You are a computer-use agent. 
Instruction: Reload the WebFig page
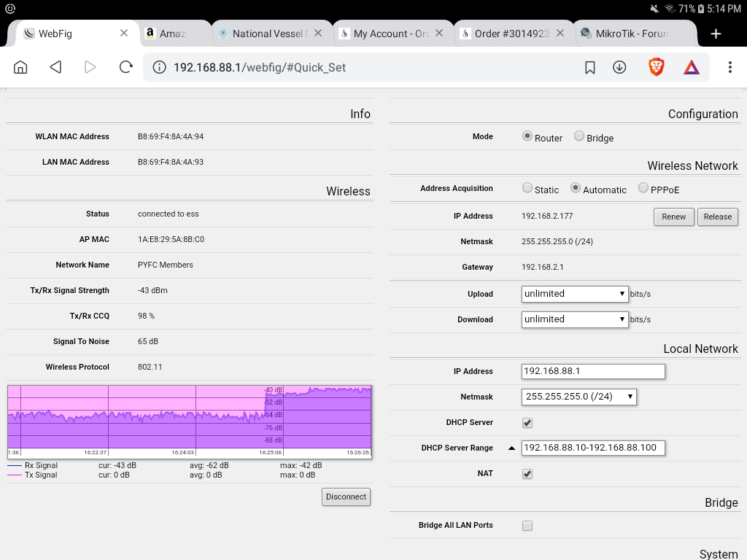coord(125,66)
